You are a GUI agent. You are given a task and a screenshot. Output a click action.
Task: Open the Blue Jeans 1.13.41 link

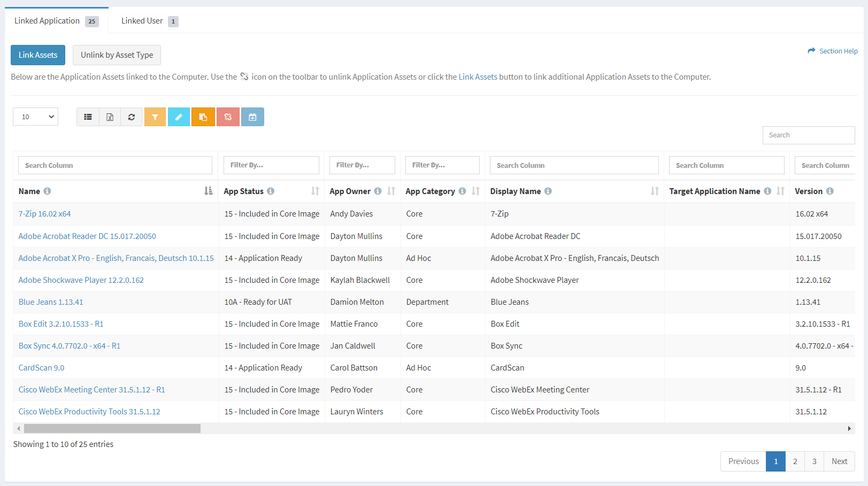coord(50,302)
